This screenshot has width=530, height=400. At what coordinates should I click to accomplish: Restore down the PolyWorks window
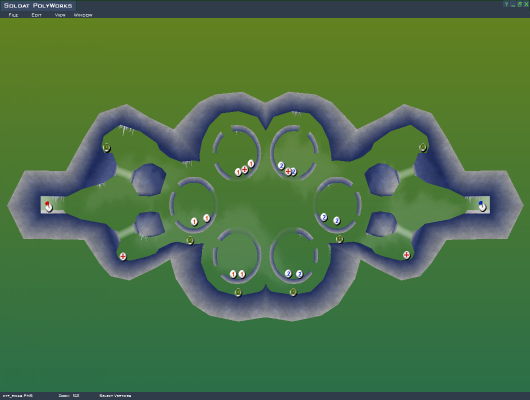[x=520, y=4]
